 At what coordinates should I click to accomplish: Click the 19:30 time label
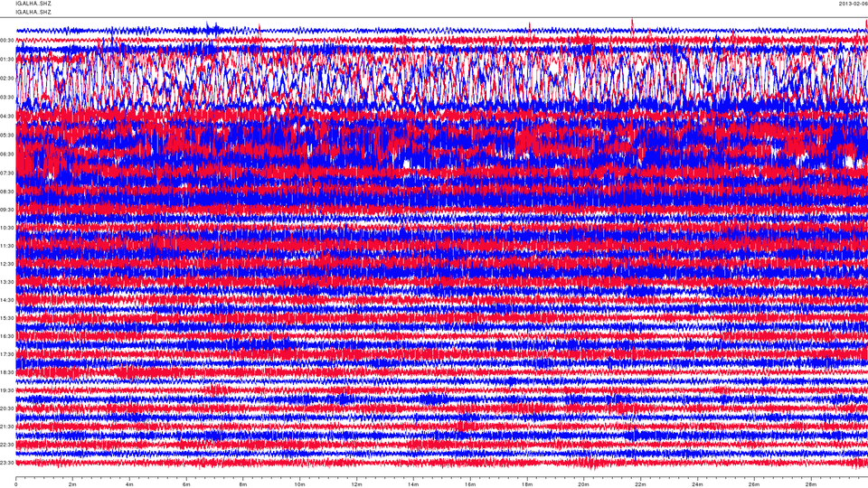pyautogui.click(x=7, y=390)
